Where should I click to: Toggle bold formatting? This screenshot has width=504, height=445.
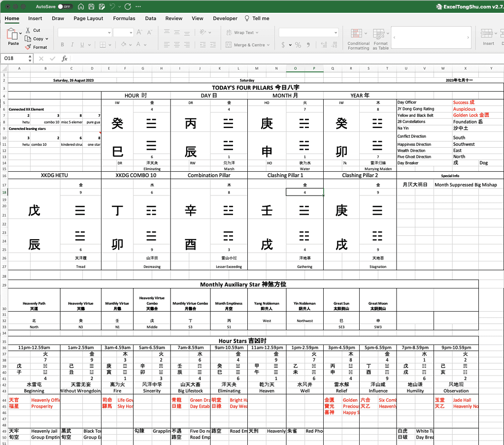pyautogui.click(x=62, y=44)
